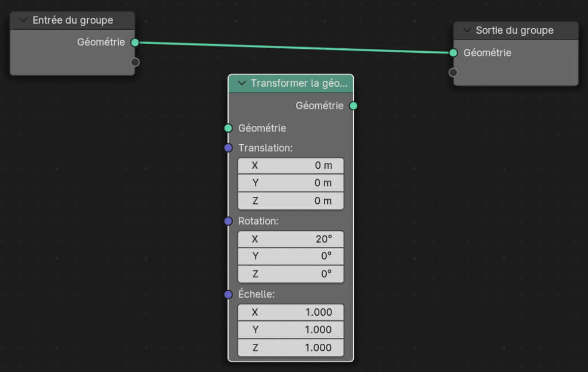The image size is (588, 372).
Task: Click empty grey socket on Sortie du groupe
Action: [453, 72]
